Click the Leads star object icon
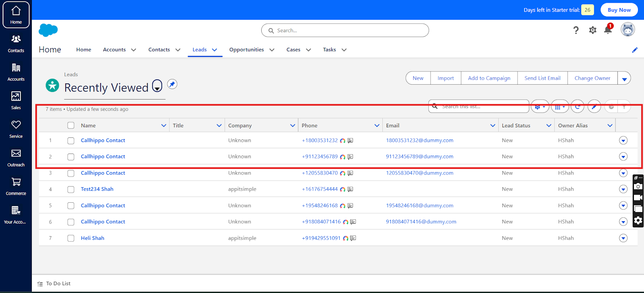The width and height of the screenshot is (644, 293). (52, 85)
